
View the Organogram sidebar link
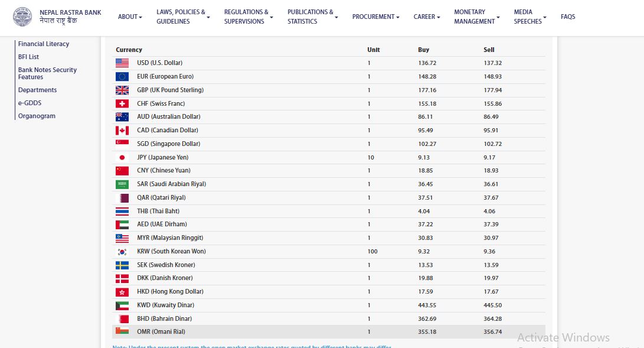(x=37, y=116)
